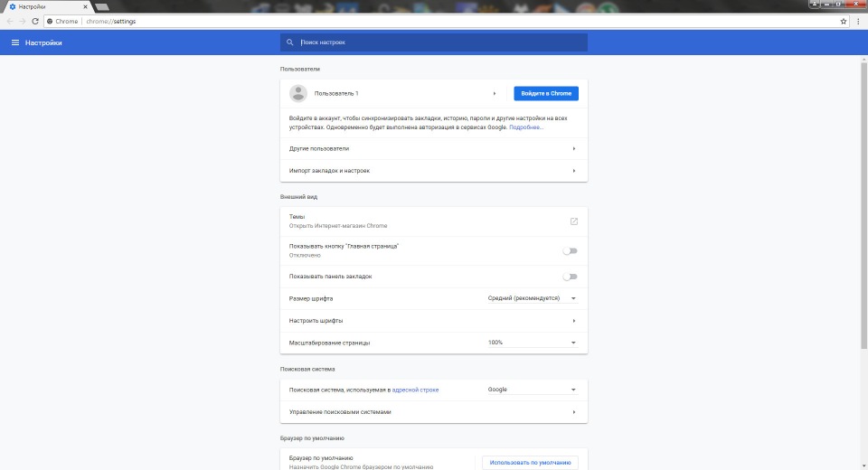Click the Войдите в Chrome button
The image size is (868, 470).
point(546,94)
